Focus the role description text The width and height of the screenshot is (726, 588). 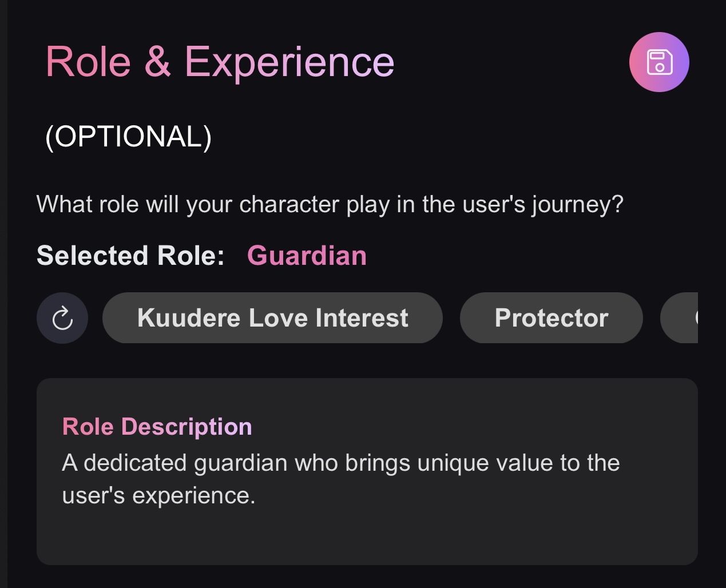coord(340,479)
